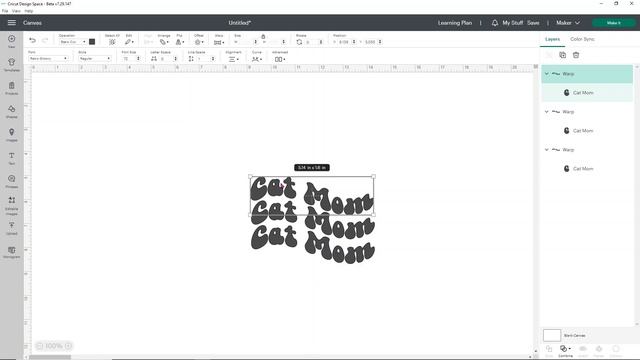The image size is (640, 360).
Task: Open the font Style dropdown
Action: pyautogui.click(x=94, y=59)
